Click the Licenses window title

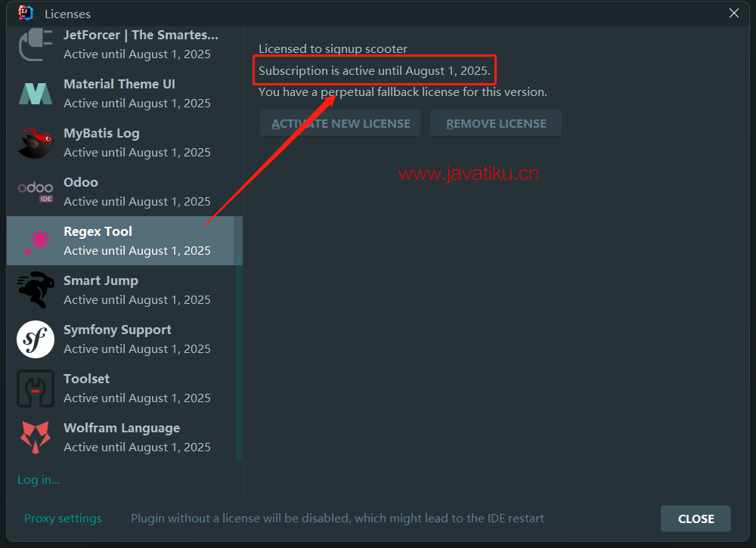click(67, 14)
